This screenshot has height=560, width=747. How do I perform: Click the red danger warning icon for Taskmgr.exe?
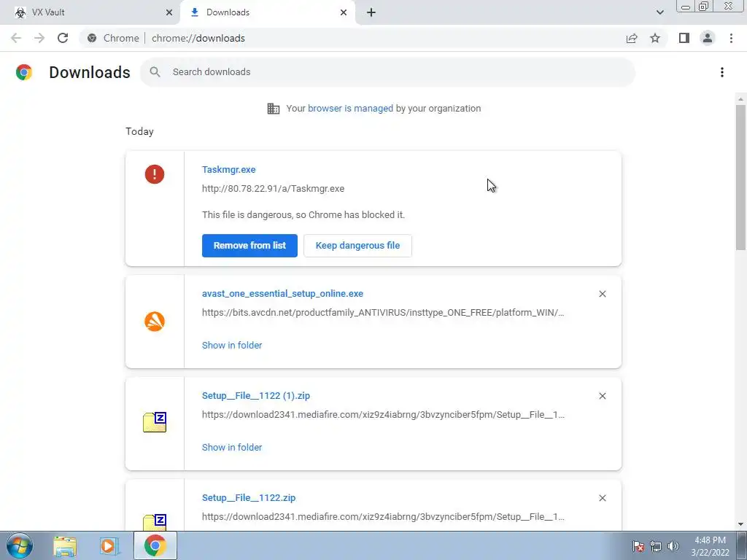coord(155,174)
